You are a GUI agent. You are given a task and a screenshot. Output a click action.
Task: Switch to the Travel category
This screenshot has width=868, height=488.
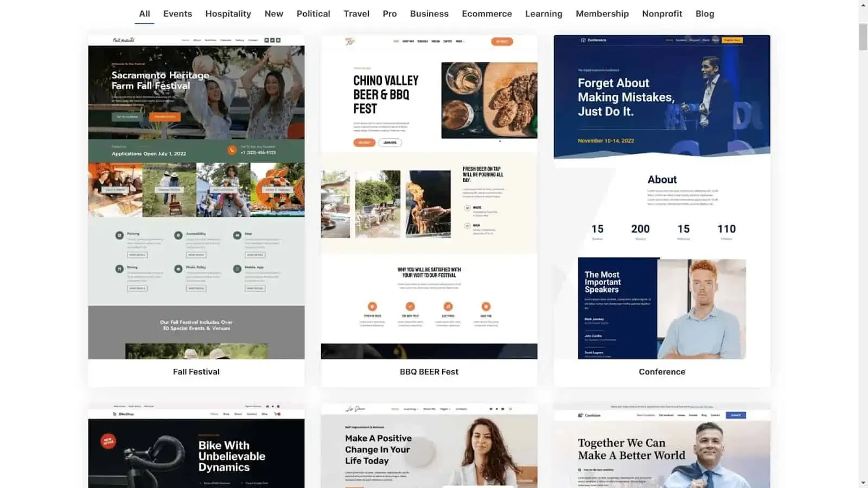click(x=356, y=14)
